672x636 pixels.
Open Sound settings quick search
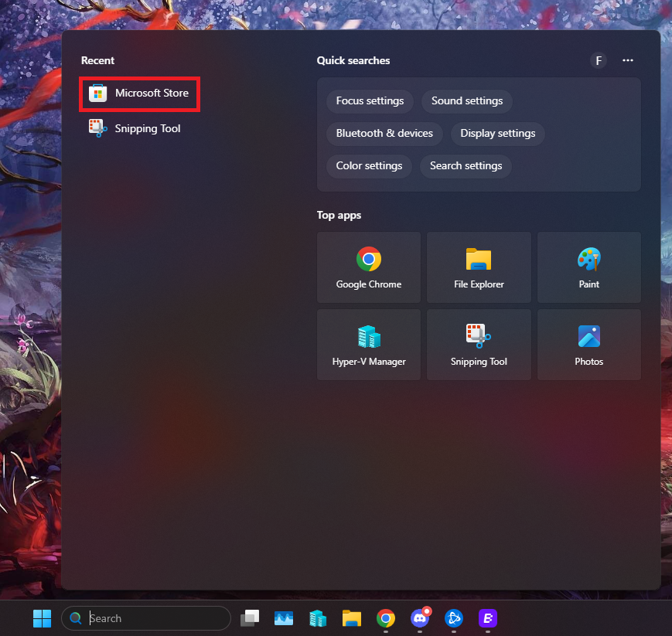467,101
